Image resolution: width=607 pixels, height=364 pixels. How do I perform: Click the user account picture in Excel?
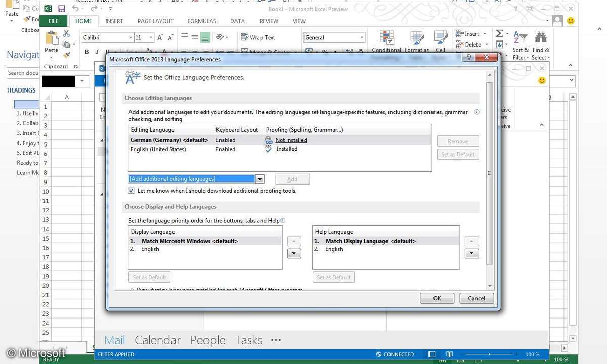click(557, 21)
